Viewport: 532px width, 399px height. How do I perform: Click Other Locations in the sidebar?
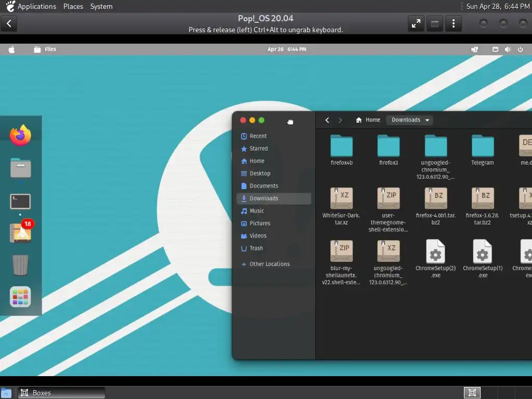pos(273,264)
